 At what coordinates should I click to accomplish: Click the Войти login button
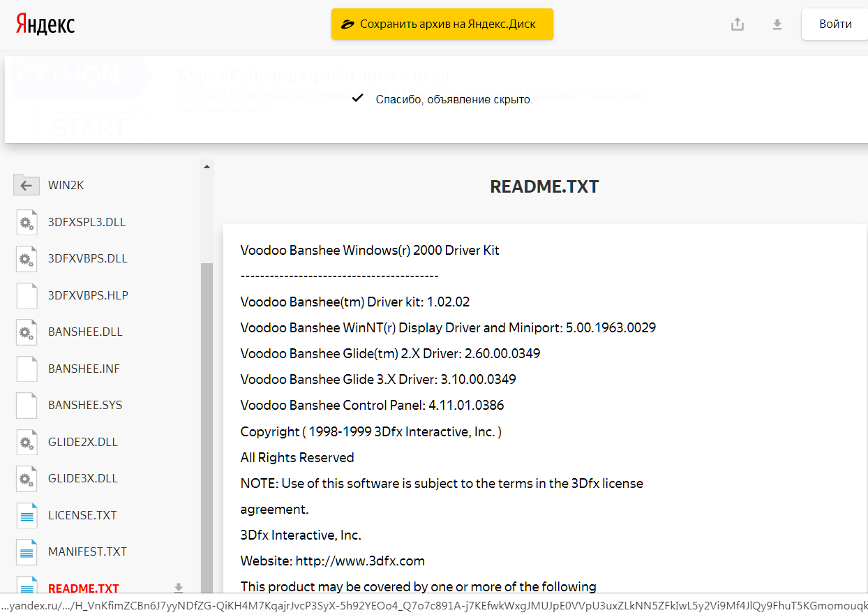coord(835,24)
